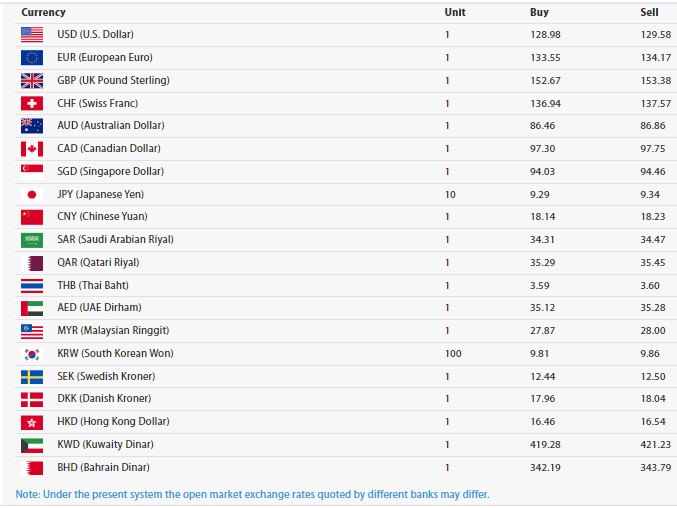Click the Kuwait flag icon
677x508 pixels.
coord(31,445)
